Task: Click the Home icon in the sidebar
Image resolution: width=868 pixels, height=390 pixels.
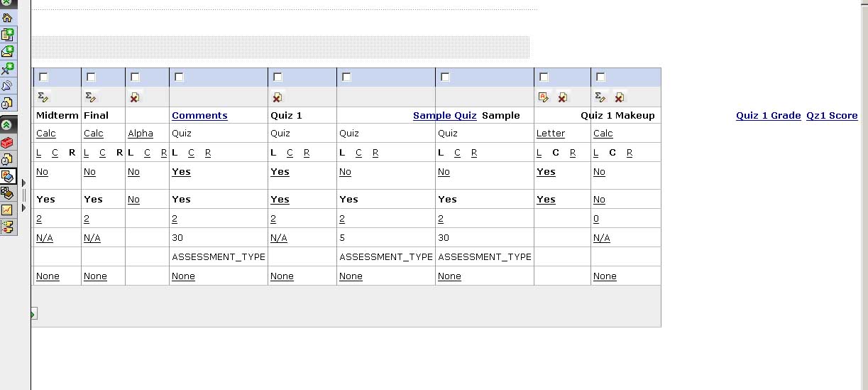Action: click(x=7, y=18)
